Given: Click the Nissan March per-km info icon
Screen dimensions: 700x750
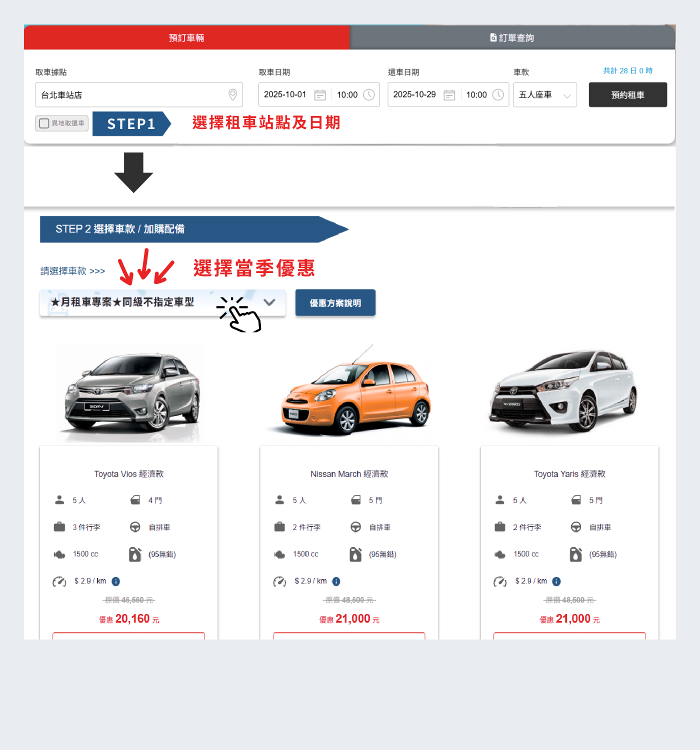Looking at the screenshot, I should [336, 581].
